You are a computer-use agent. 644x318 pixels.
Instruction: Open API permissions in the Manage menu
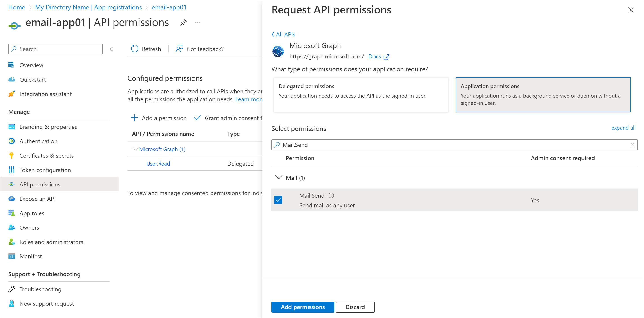[x=40, y=184]
